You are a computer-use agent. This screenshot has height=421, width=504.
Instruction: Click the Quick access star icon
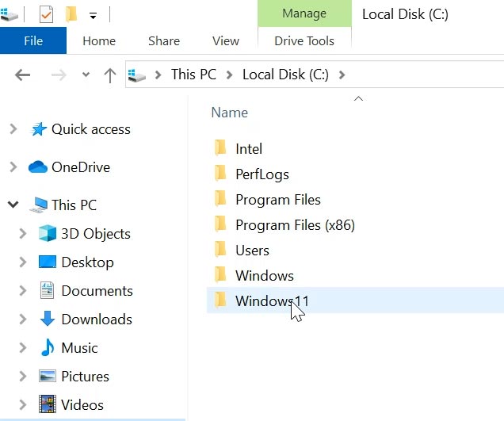click(x=38, y=129)
